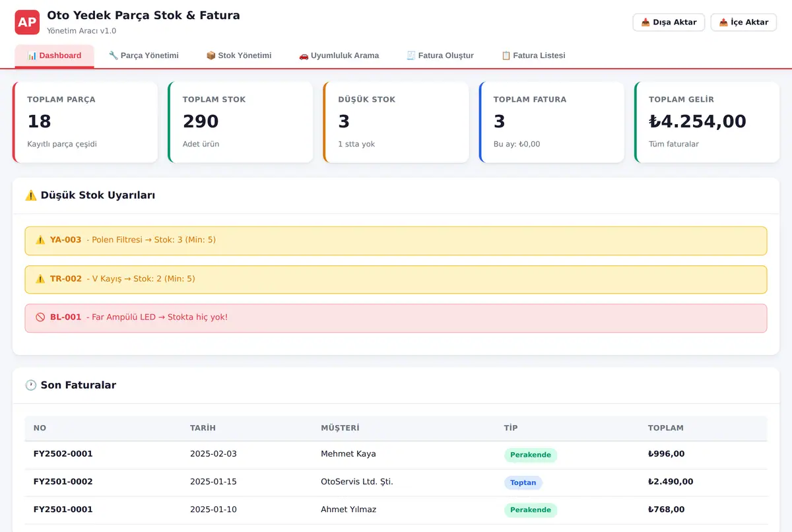Open Uyumluluk Arama tab

click(339, 56)
